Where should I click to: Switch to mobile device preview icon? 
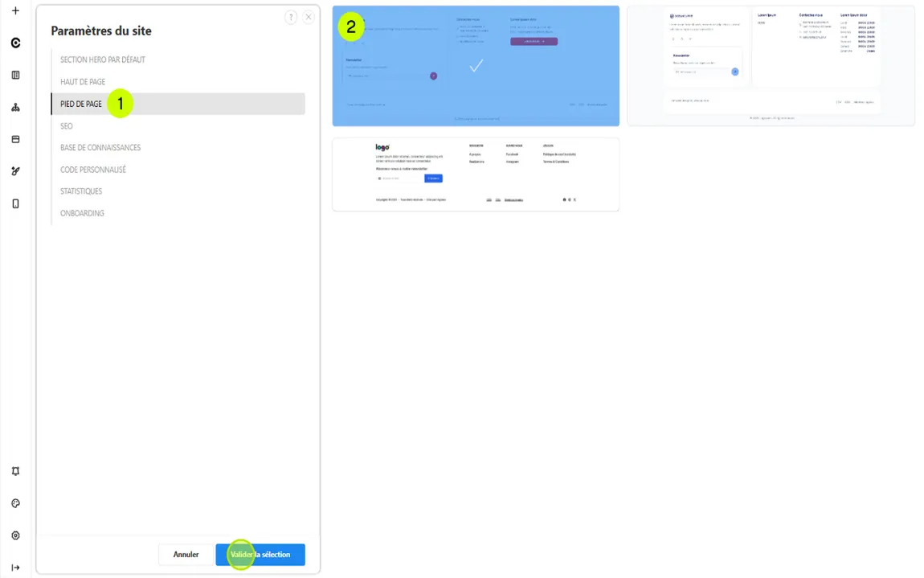click(x=15, y=203)
